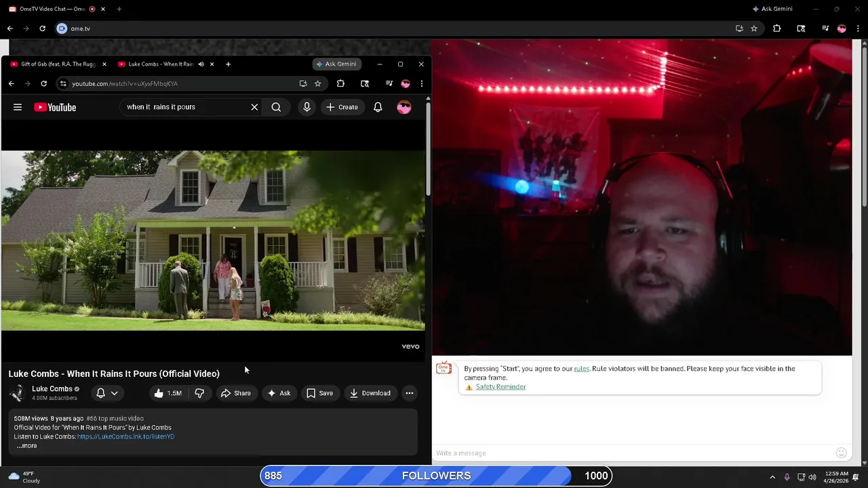Close the Gift of Gab tab
Screen dimensions: 868x488
[104, 64]
